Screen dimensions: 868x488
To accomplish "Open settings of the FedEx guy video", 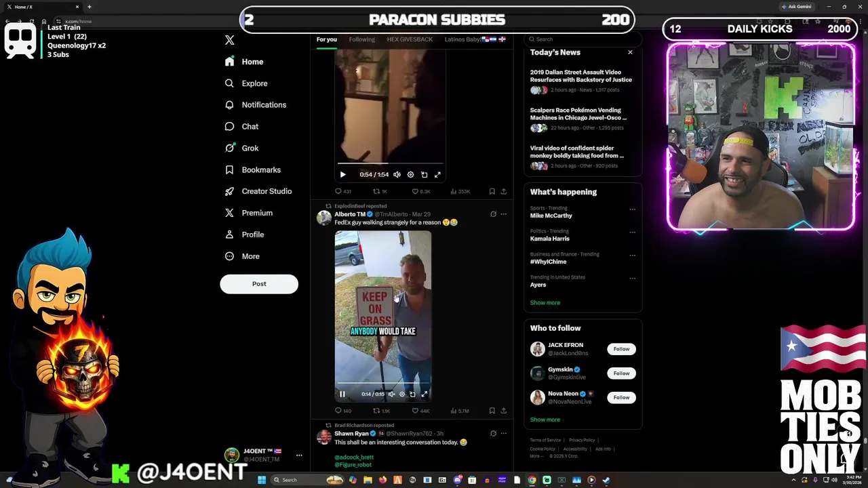I will pyautogui.click(x=402, y=394).
